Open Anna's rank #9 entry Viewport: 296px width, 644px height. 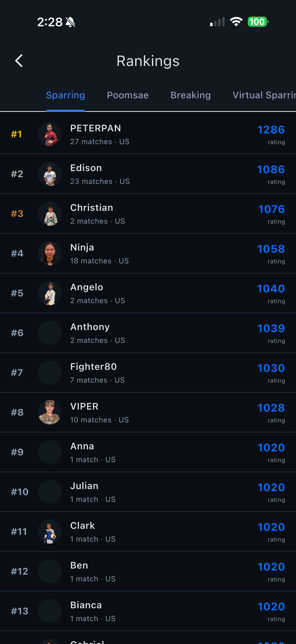pyautogui.click(x=148, y=452)
